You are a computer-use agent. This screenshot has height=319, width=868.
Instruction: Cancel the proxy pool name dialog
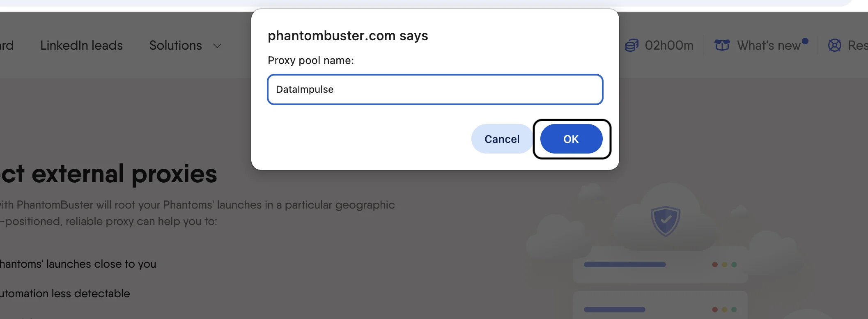(x=502, y=139)
